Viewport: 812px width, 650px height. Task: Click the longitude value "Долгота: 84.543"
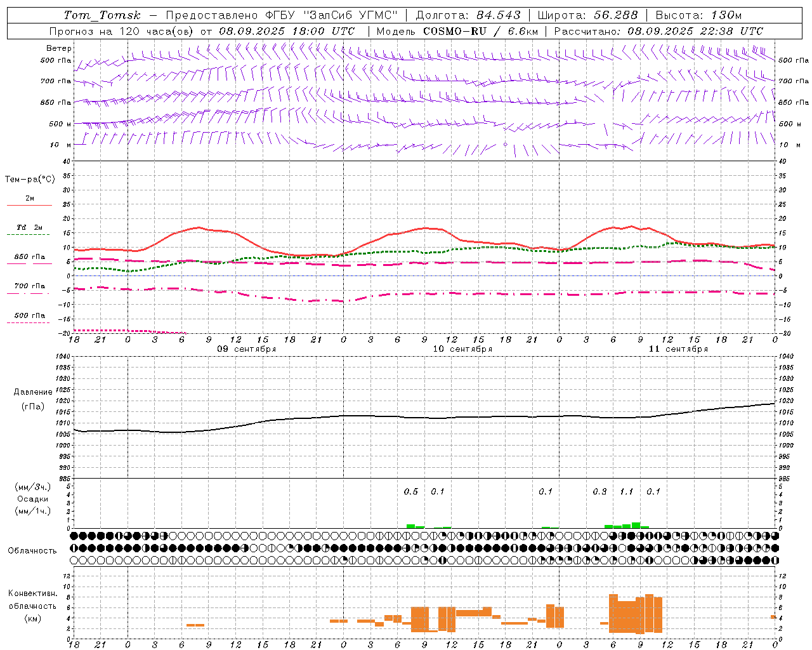click(468, 15)
